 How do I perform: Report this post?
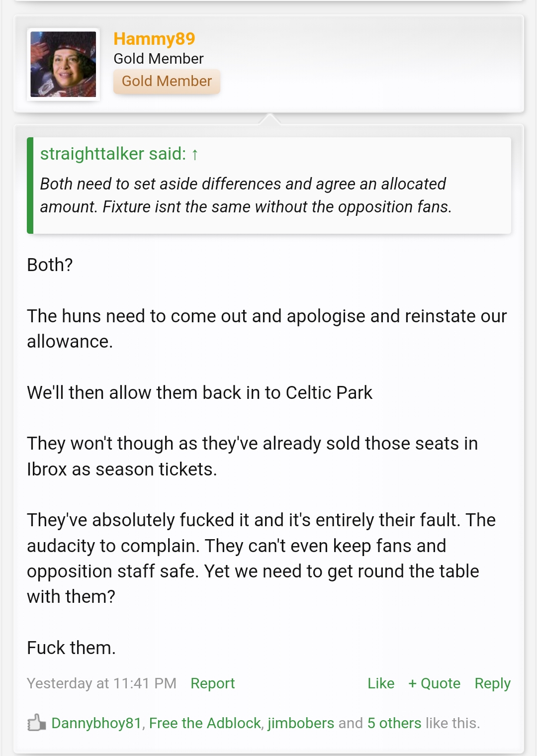point(212,683)
